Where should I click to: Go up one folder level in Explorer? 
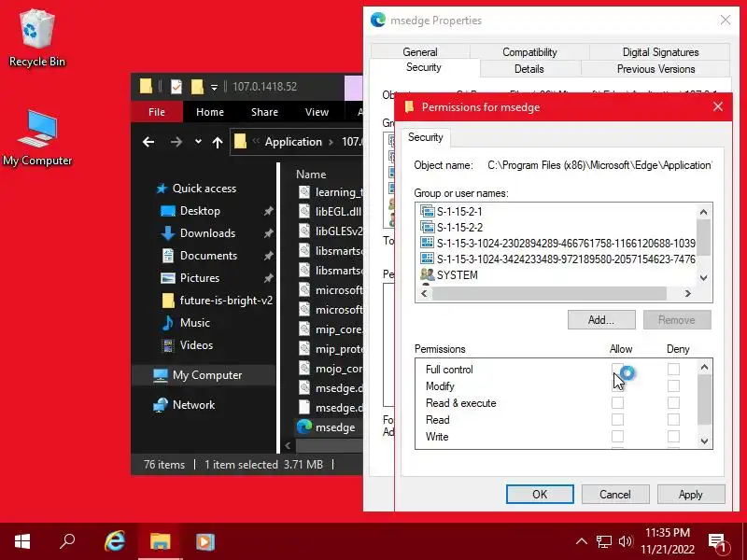(218, 142)
